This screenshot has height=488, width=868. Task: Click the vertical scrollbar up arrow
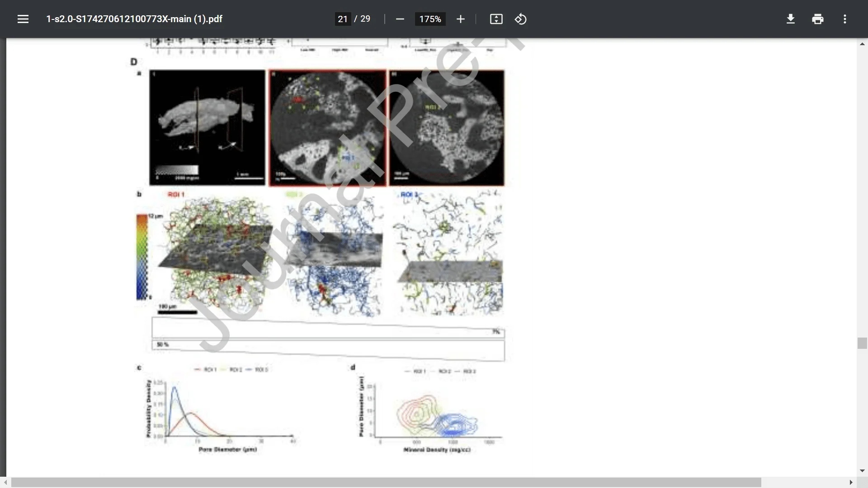(x=862, y=44)
